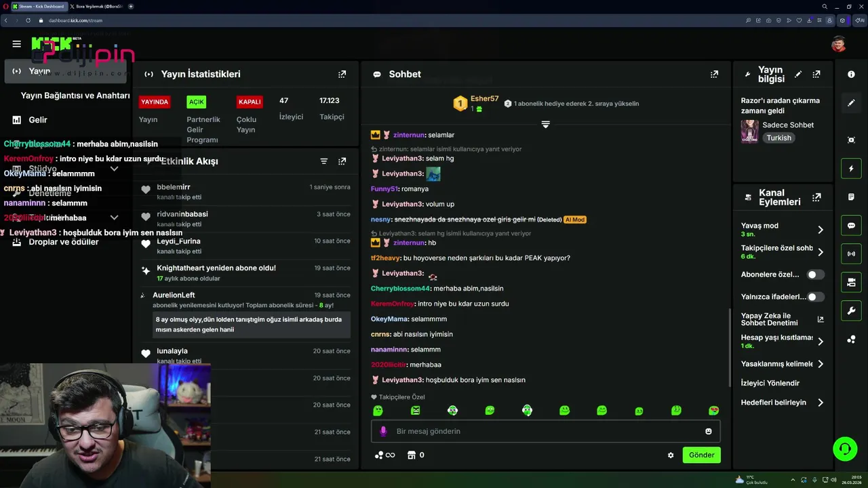Click the broadcast signal sidebar icon

coord(851,254)
